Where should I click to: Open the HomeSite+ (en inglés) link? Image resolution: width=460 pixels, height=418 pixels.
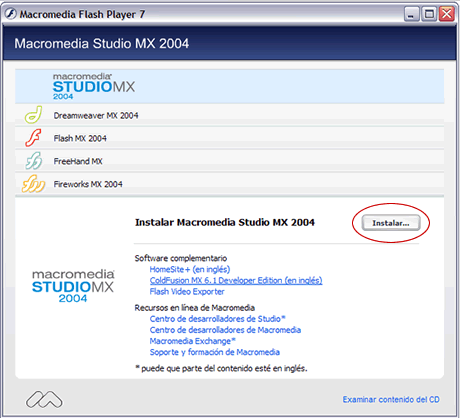[x=190, y=269]
